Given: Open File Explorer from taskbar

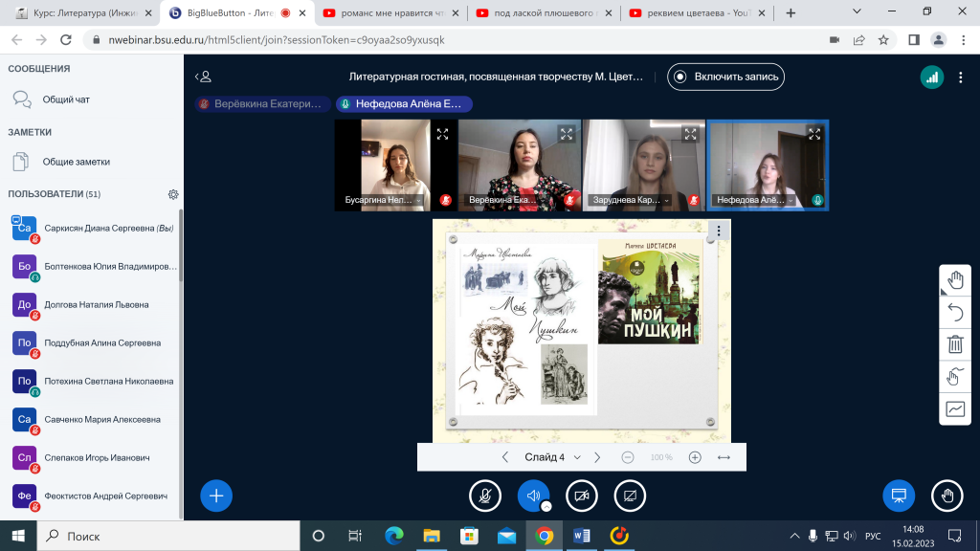Looking at the screenshot, I should coord(432,536).
